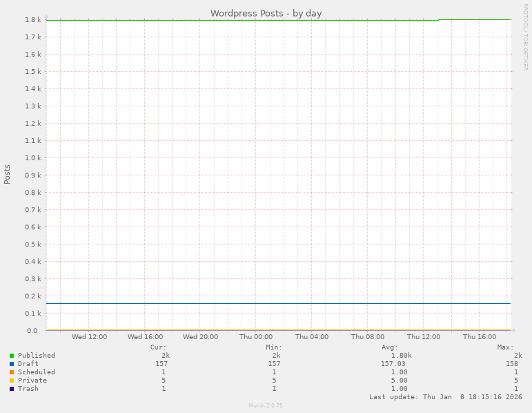Click the blue Draft legend swatch

pos(12,364)
